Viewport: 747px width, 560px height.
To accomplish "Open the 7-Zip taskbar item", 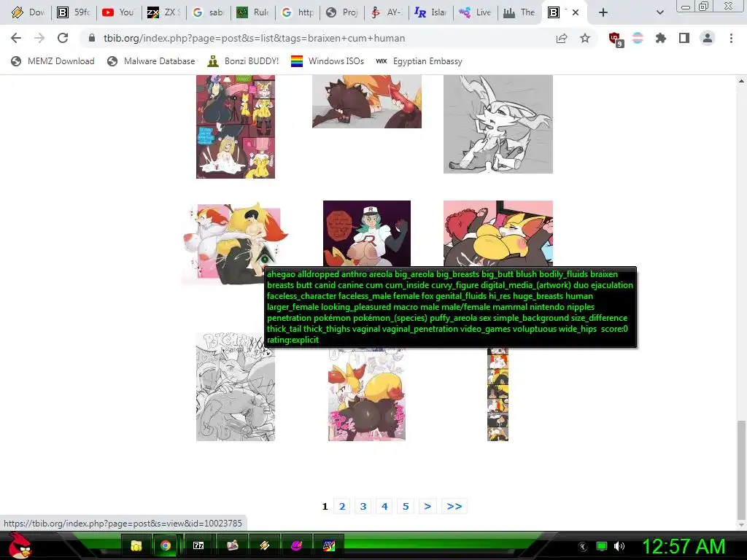I will pos(198,545).
